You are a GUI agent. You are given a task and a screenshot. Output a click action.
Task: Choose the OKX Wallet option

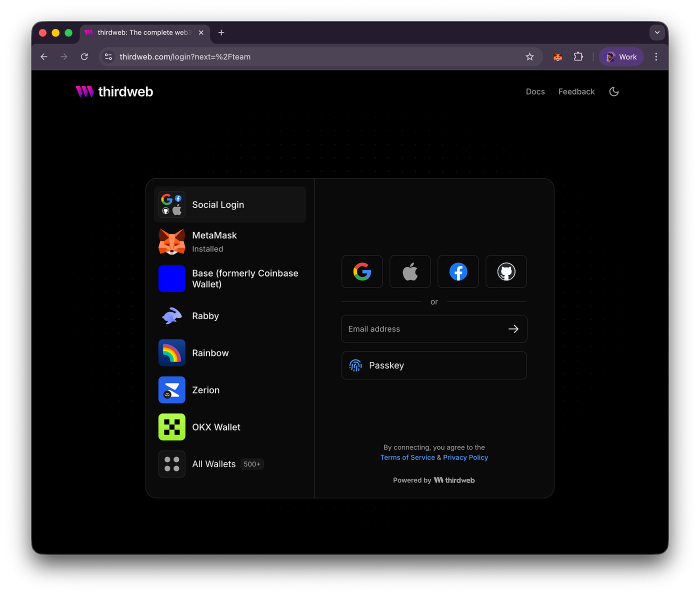(x=230, y=427)
